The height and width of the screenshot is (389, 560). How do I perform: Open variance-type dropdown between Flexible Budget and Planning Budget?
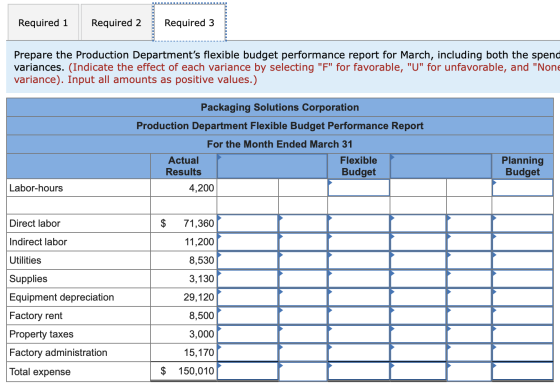(441, 166)
